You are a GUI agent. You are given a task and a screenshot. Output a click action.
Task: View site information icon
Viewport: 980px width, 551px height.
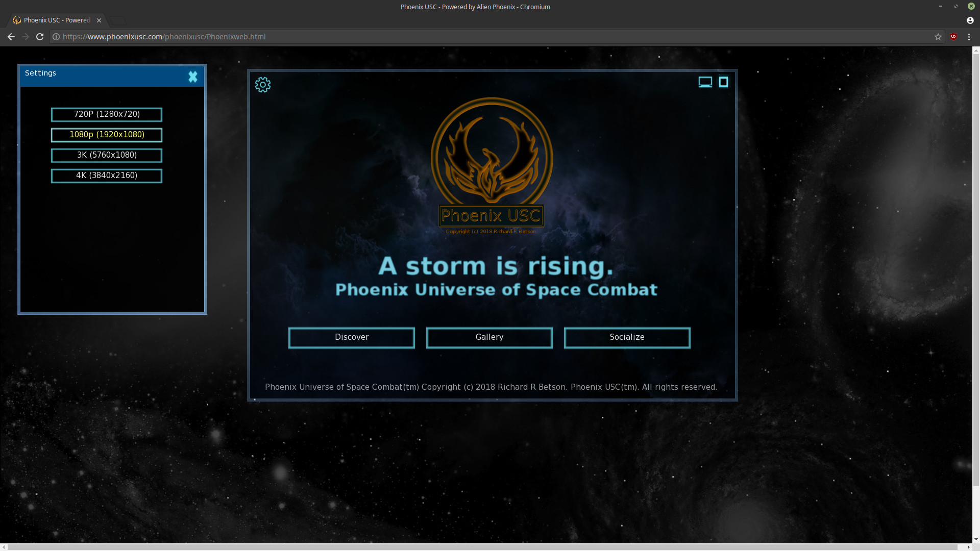point(56,37)
